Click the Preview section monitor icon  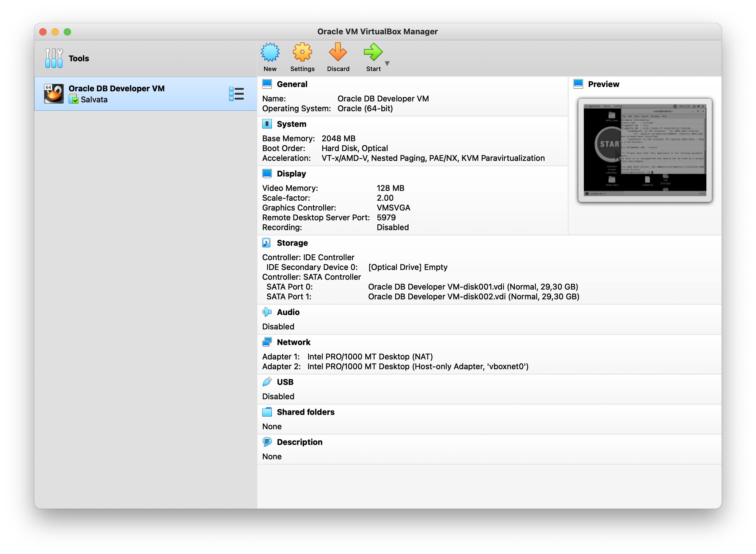[578, 84]
